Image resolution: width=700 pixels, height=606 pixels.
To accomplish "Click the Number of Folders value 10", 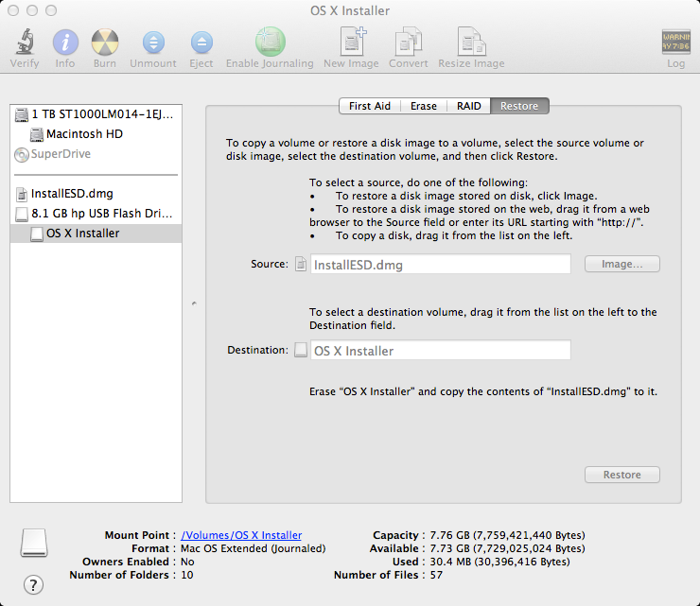I will [x=187, y=575].
